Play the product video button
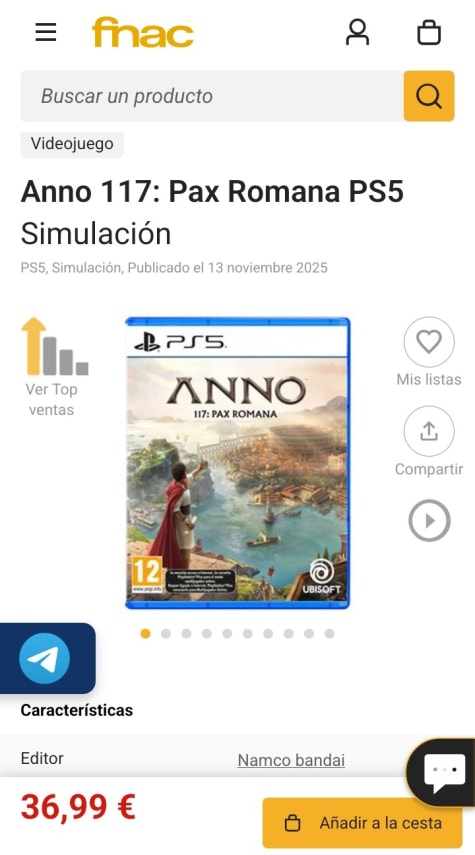 (429, 521)
